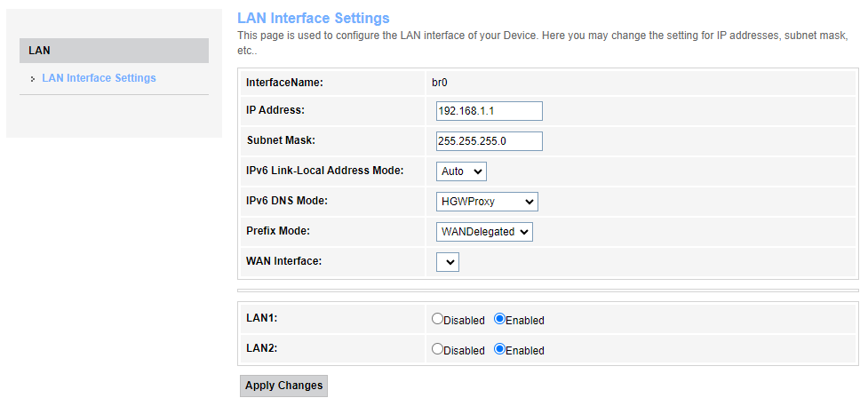Click the "IPv6 DNS Mode:" label text
Image resolution: width=868 pixels, height=406 pixels.
286,201
